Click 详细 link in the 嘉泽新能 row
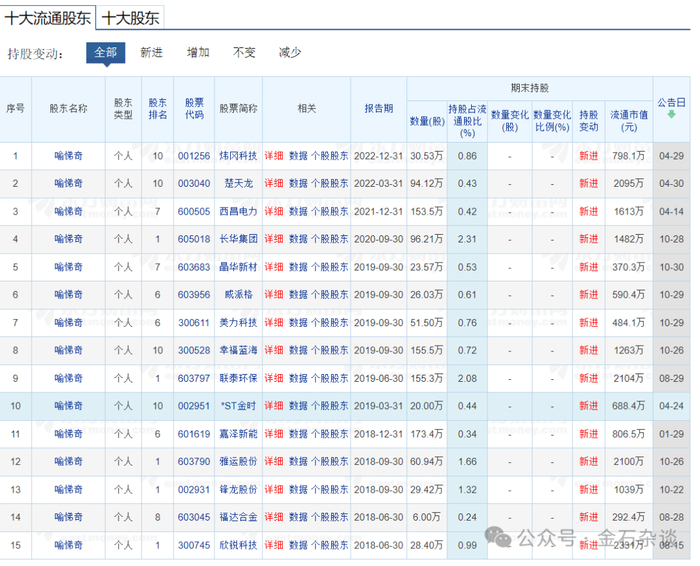The width and height of the screenshot is (700, 566). point(273,433)
